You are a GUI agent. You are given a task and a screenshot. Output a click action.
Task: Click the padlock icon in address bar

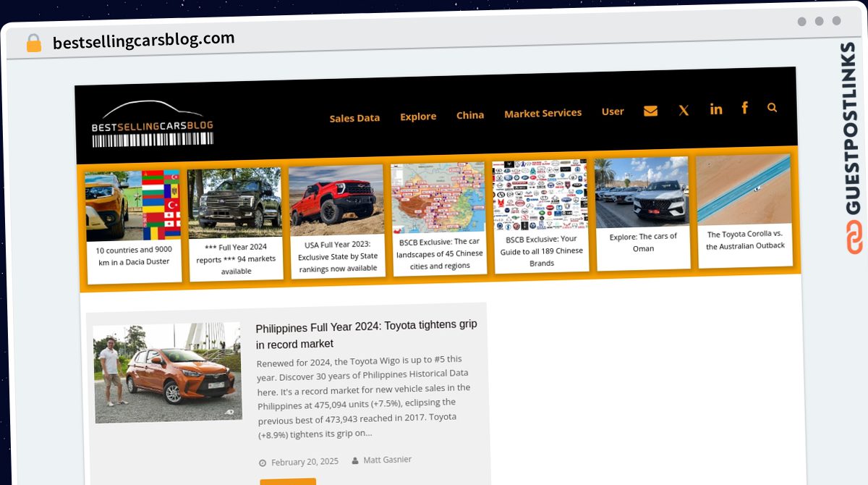[34, 43]
